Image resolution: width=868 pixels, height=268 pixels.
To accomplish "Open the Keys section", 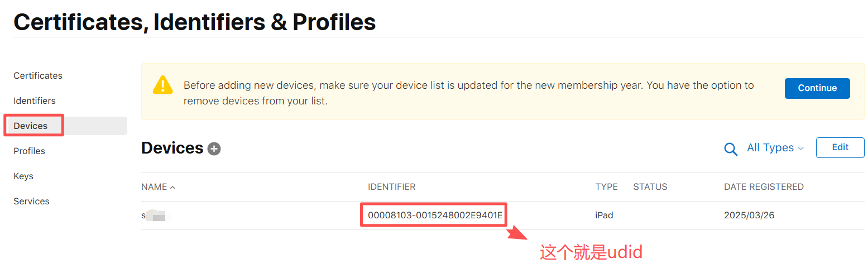I will click(23, 176).
